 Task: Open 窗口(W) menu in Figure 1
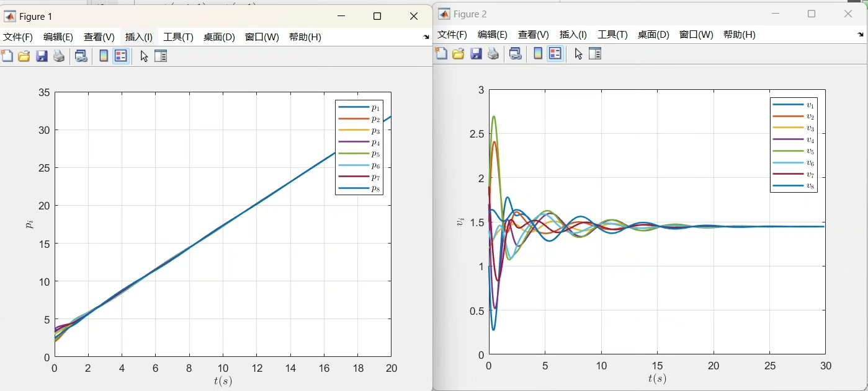(262, 37)
